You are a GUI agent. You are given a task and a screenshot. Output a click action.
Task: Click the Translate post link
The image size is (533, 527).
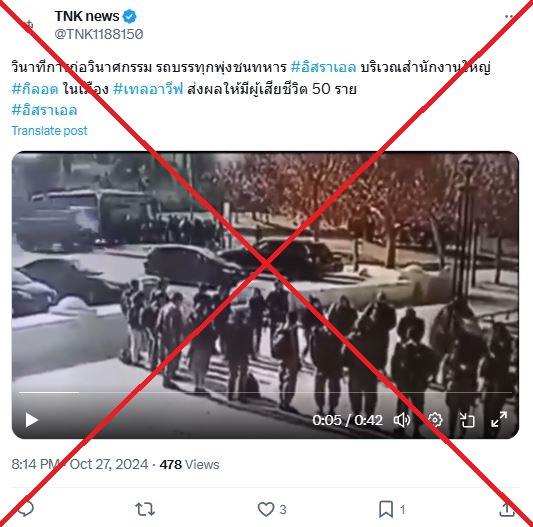[x=49, y=131]
